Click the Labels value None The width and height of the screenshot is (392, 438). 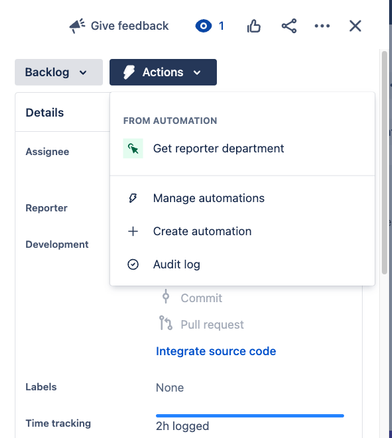pos(170,388)
